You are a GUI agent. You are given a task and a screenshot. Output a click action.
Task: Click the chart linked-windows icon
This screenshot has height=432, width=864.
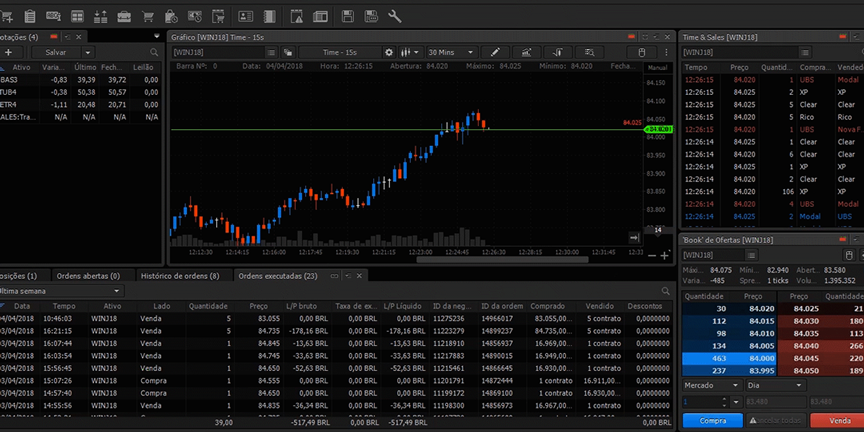pyautogui.click(x=288, y=52)
